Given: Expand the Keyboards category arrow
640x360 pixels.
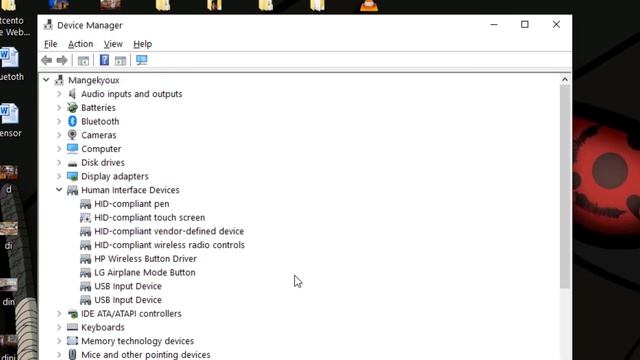Looking at the screenshot, I should [59, 327].
